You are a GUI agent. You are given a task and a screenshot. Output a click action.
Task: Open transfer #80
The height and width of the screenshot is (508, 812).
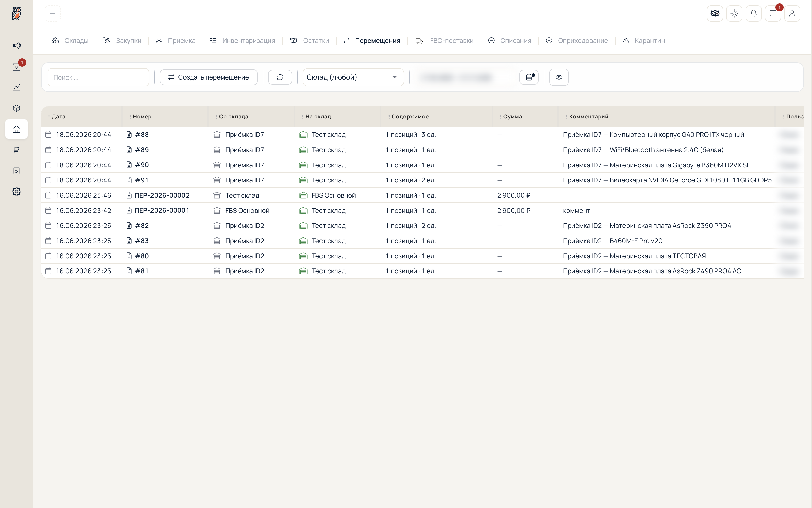(x=142, y=256)
